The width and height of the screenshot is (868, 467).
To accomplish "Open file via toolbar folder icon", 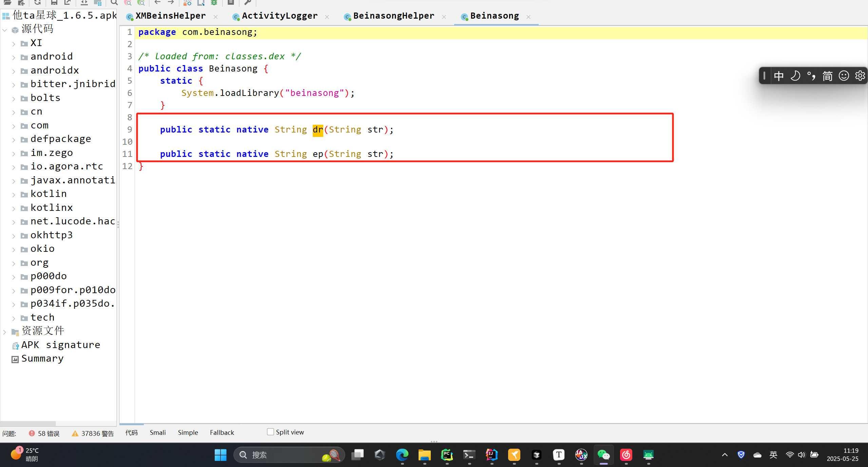I will [7, 2].
